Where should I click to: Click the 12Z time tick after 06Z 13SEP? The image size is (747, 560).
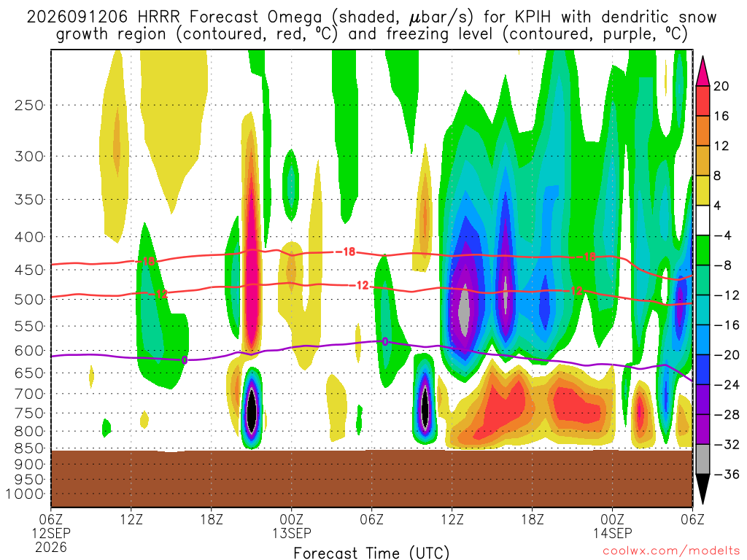click(452, 519)
